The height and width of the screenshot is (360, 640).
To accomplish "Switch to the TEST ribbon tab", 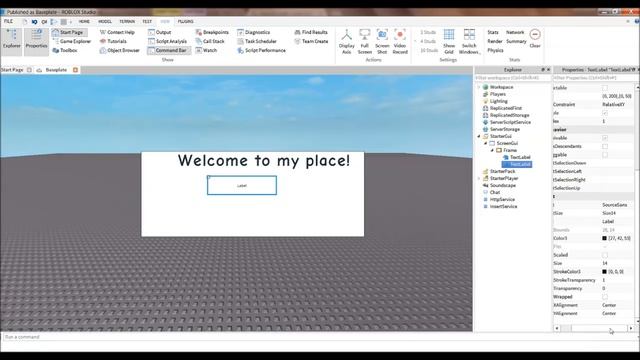I will click(x=147, y=21).
